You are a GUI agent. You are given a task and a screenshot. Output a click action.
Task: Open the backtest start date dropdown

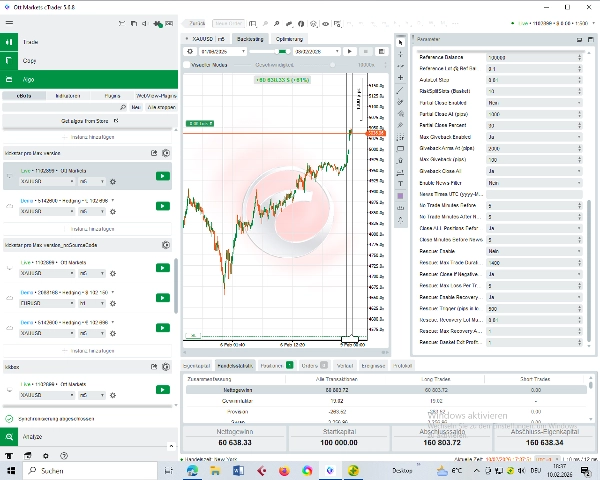point(223,51)
